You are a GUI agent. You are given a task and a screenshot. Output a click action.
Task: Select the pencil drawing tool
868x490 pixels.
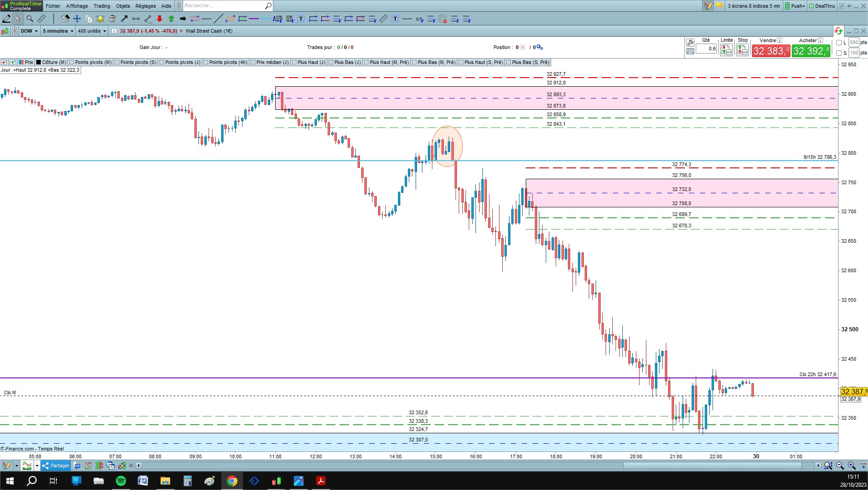click(6, 19)
